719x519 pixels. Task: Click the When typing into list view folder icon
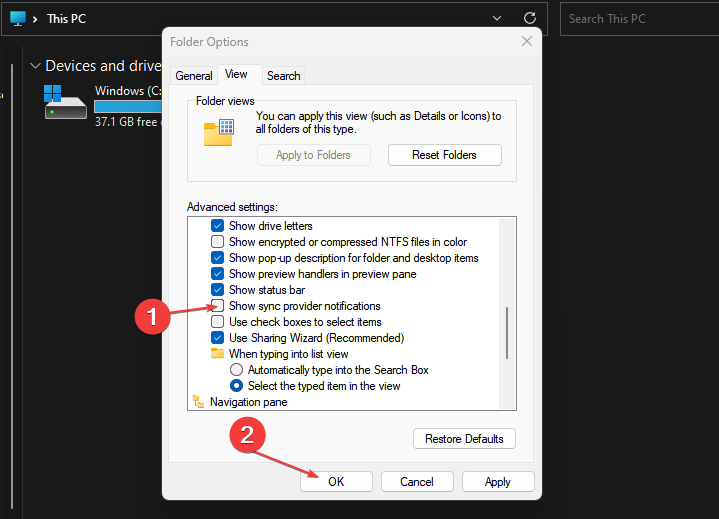(217, 353)
